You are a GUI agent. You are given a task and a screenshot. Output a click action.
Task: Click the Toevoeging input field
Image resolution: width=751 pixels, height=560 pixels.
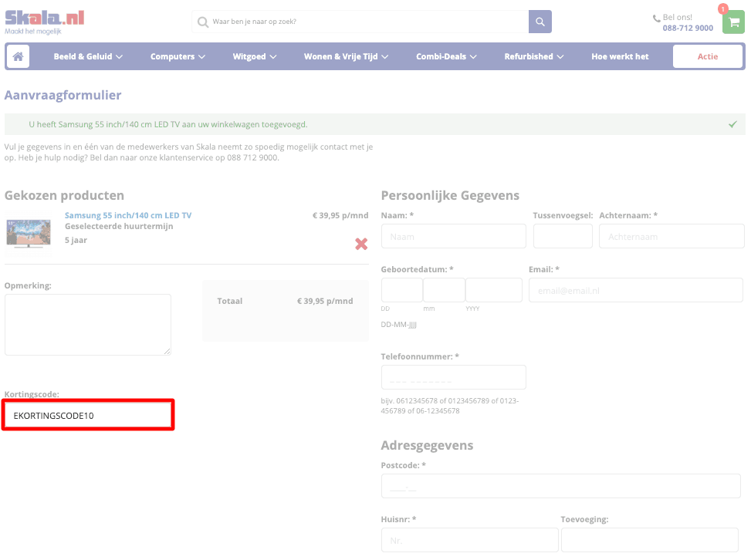click(x=649, y=540)
